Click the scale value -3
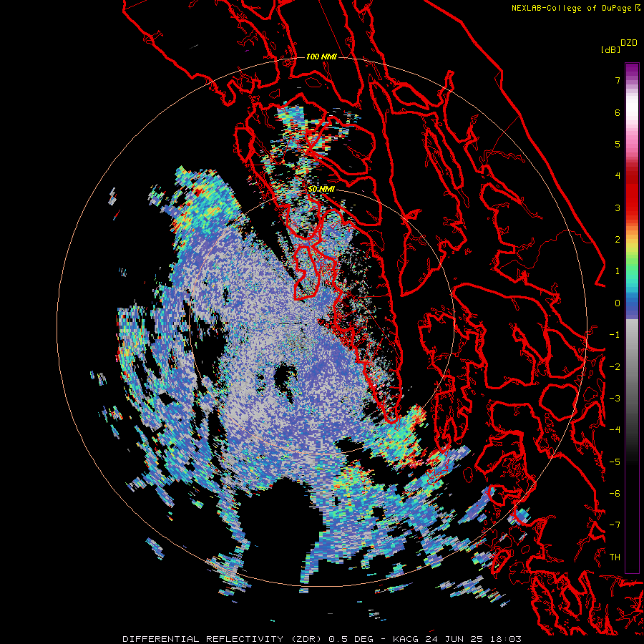This screenshot has height=644, width=644. point(615,399)
